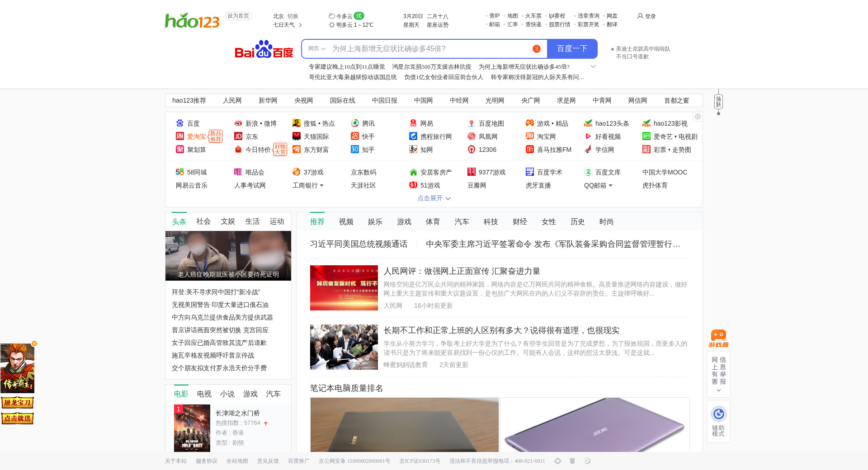Read headline 拜登:美不寻求同中国打“新冷战”

click(x=216, y=292)
